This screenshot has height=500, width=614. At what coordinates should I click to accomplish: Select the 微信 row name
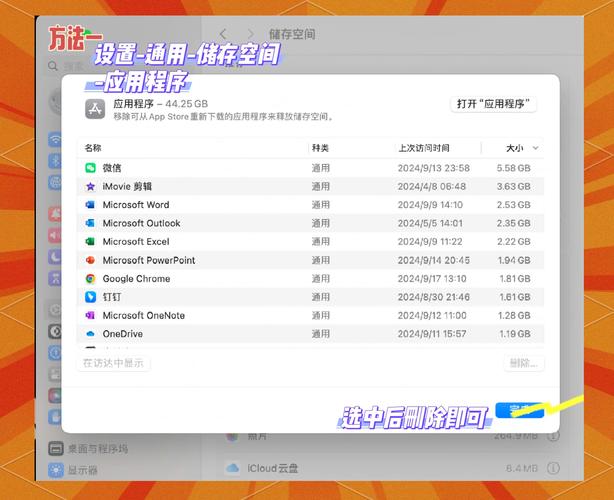[112, 168]
